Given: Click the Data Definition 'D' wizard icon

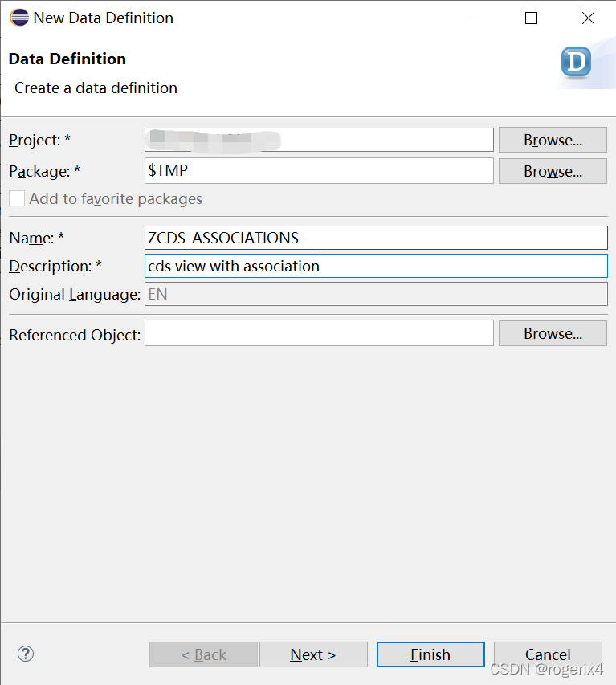Looking at the screenshot, I should click(576, 63).
